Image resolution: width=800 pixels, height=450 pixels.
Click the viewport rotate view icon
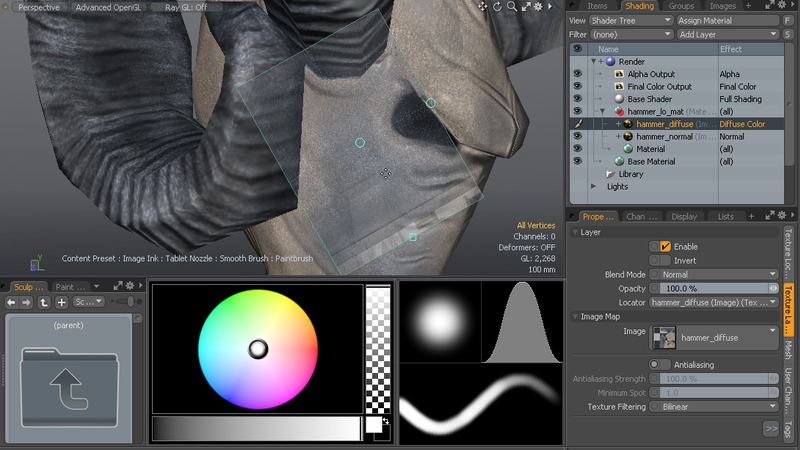(x=497, y=6)
